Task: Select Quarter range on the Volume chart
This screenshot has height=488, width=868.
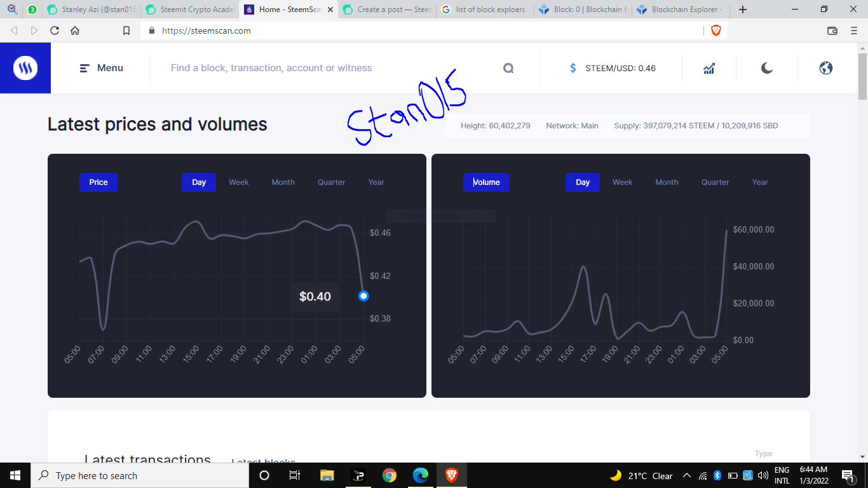Action: coord(715,182)
